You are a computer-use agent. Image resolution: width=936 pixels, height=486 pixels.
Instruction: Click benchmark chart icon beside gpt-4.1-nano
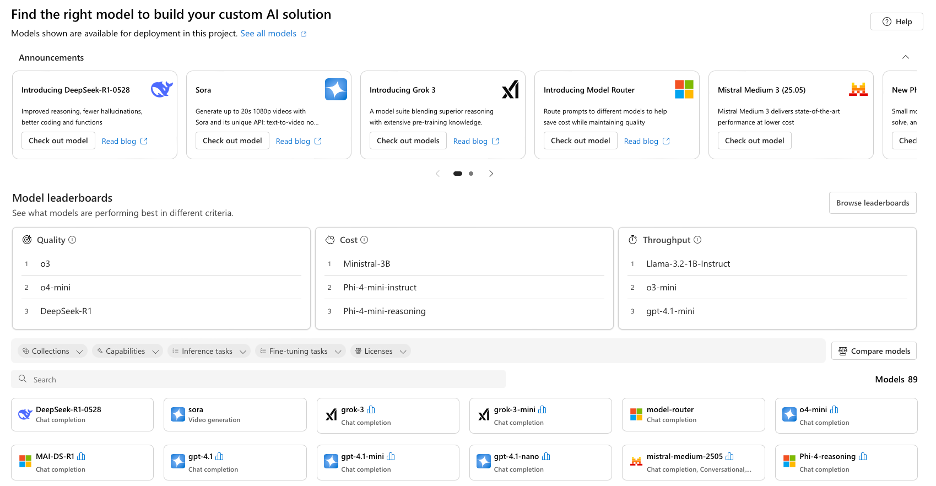tap(546, 456)
